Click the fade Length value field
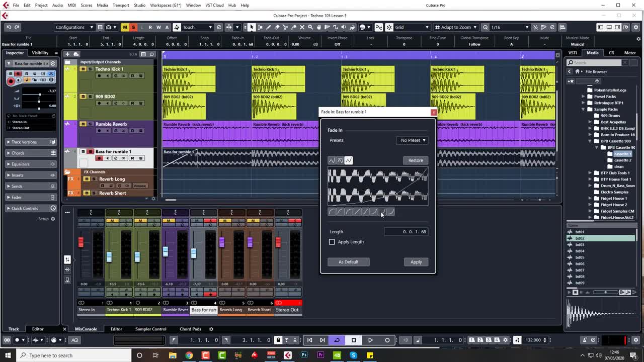This screenshot has width=644, height=362. [x=406, y=232]
